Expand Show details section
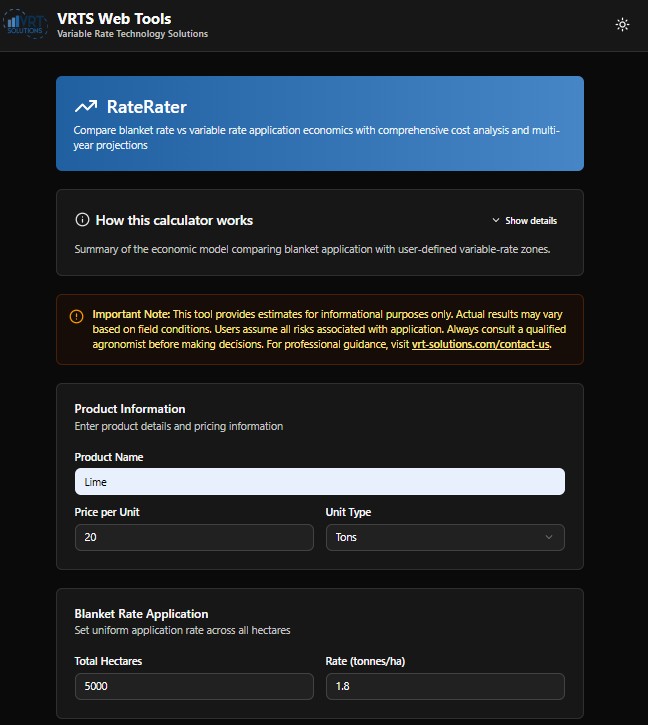The height and width of the screenshot is (725, 648). coord(525,221)
